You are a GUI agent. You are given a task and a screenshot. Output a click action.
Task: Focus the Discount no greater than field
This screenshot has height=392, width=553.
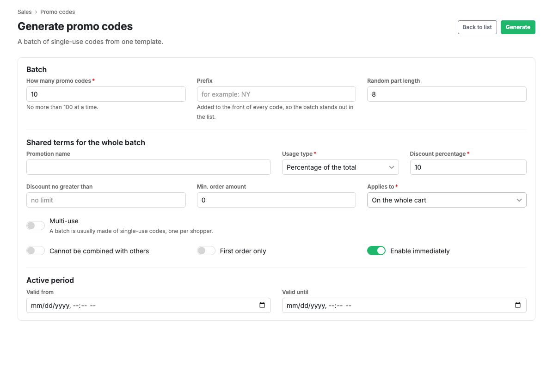pyautogui.click(x=106, y=200)
